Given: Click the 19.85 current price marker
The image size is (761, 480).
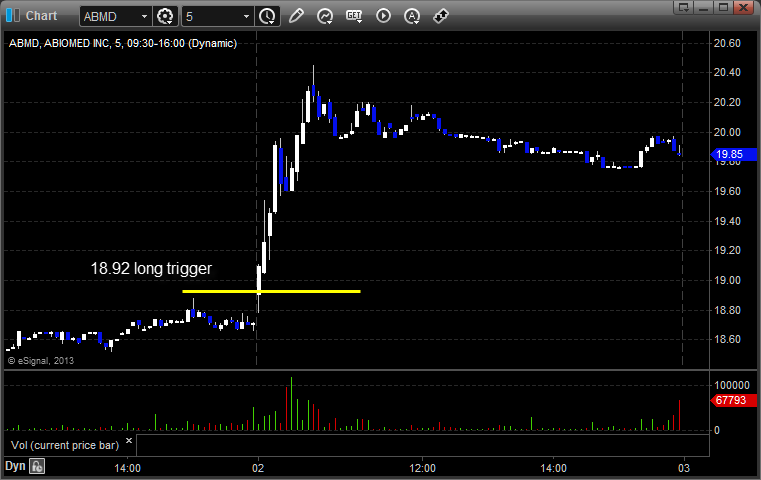Looking at the screenshot, I should pos(733,154).
